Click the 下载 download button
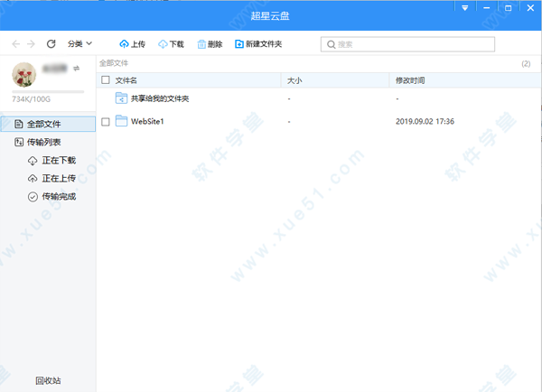Screen dimensions: 542x392 pos(171,44)
